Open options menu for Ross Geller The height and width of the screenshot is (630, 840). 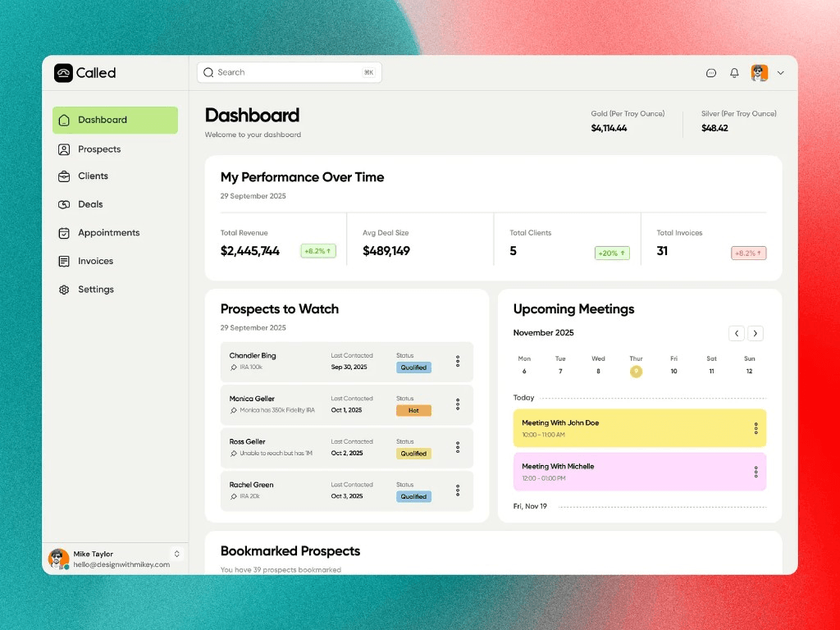pyautogui.click(x=458, y=447)
